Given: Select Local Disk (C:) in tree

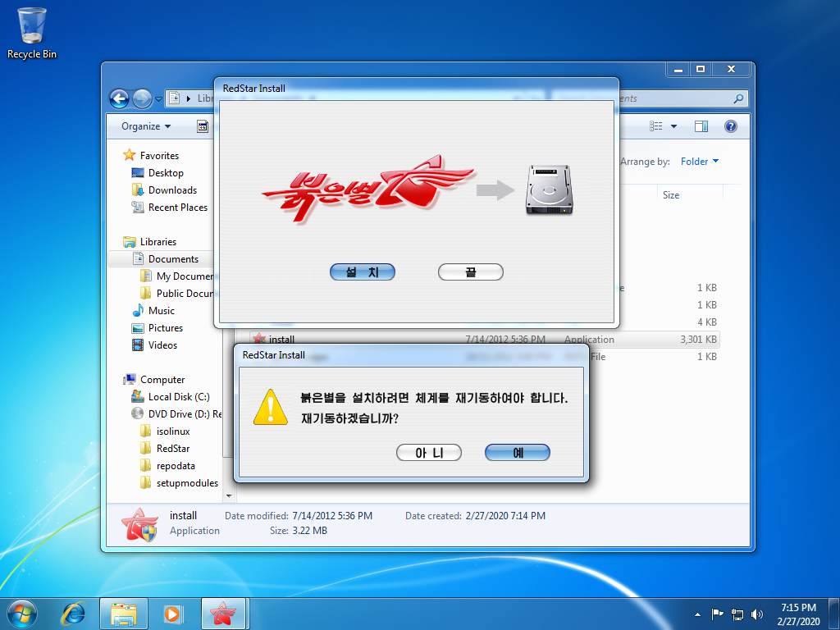Looking at the screenshot, I should click(x=178, y=397).
